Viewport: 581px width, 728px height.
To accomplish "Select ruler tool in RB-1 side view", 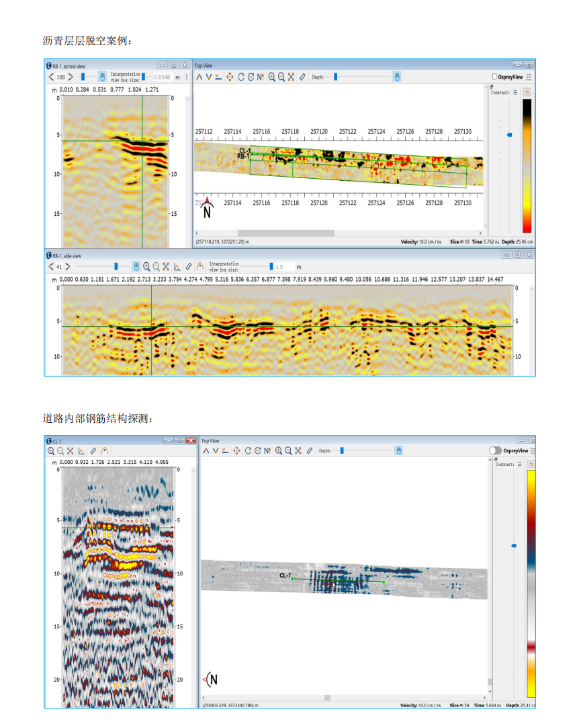I will point(189,266).
